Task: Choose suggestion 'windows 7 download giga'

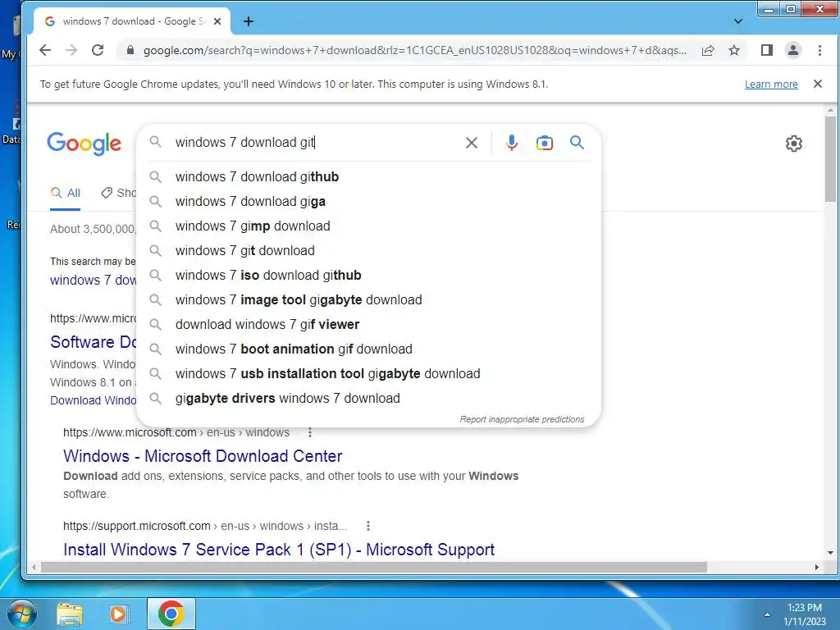Action: (x=368, y=202)
